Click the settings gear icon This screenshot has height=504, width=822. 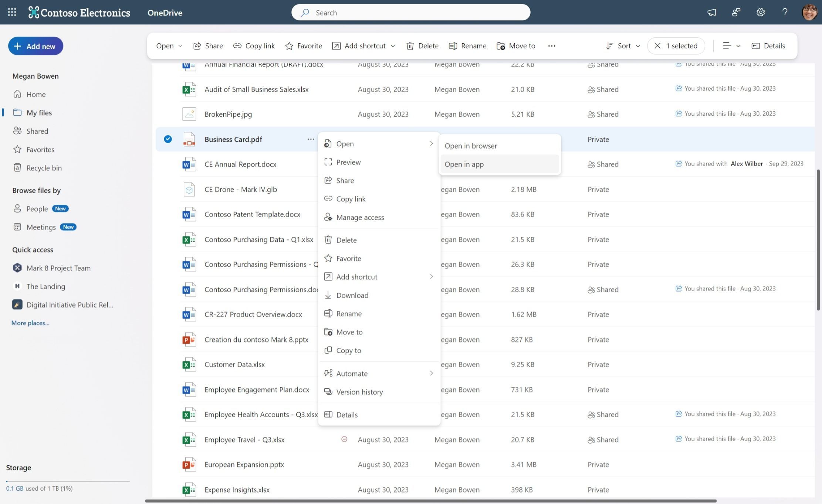point(760,12)
